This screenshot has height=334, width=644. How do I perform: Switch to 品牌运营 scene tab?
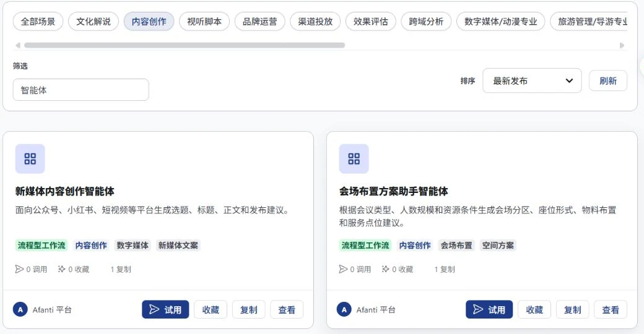tap(260, 21)
